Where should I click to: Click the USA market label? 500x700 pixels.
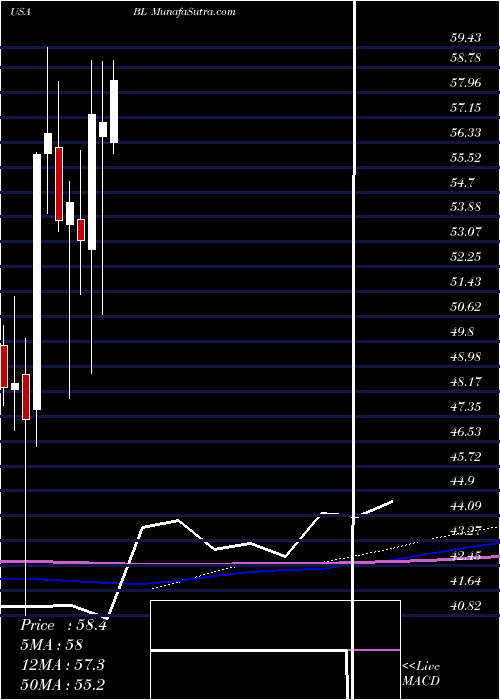click(x=20, y=12)
